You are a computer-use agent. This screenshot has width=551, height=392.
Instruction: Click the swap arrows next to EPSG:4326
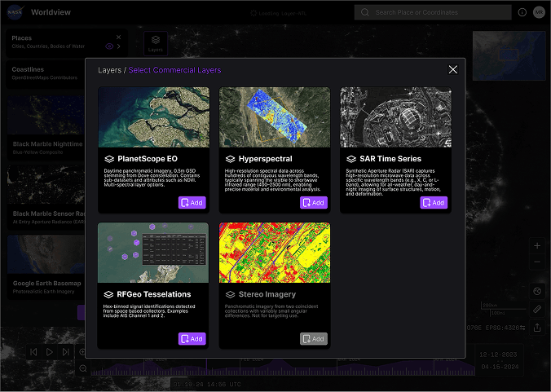522,328
